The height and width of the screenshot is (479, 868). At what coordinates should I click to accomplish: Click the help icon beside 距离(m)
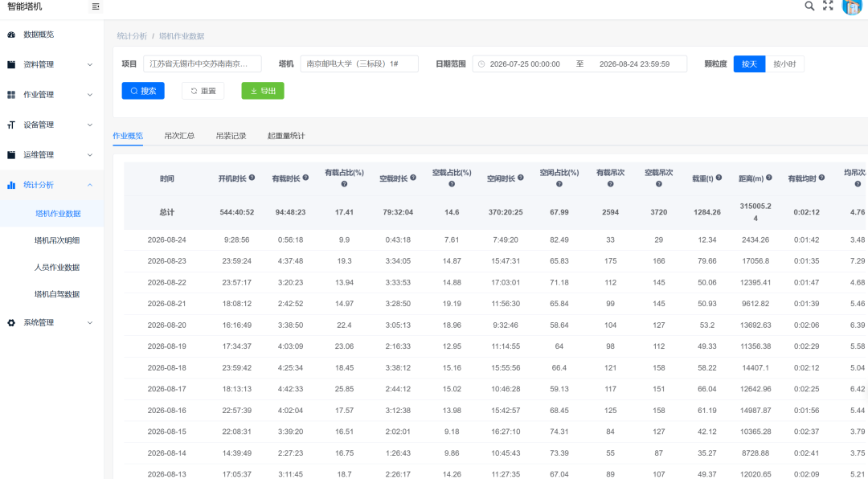[x=769, y=178]
